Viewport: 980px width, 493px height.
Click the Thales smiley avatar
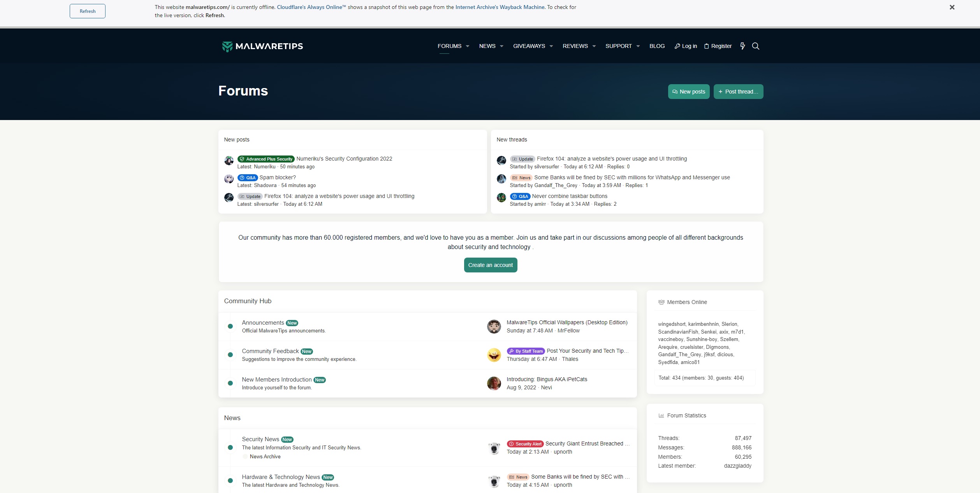[494, 355]
